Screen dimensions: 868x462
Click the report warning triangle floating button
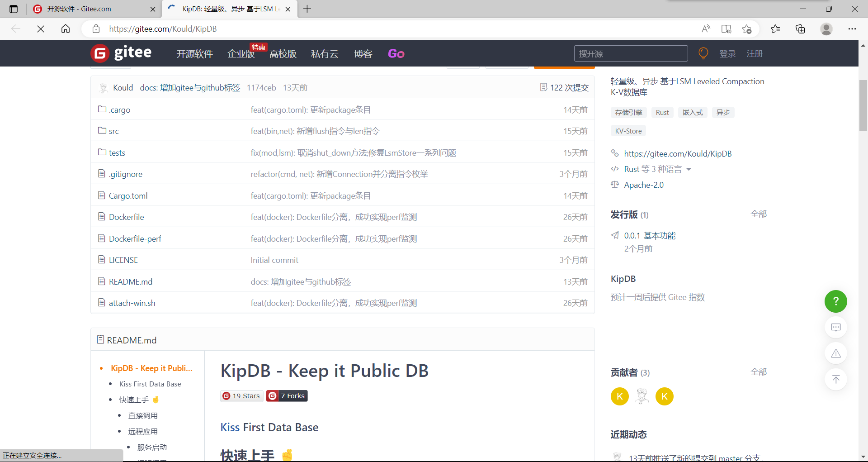click(835, 353)
